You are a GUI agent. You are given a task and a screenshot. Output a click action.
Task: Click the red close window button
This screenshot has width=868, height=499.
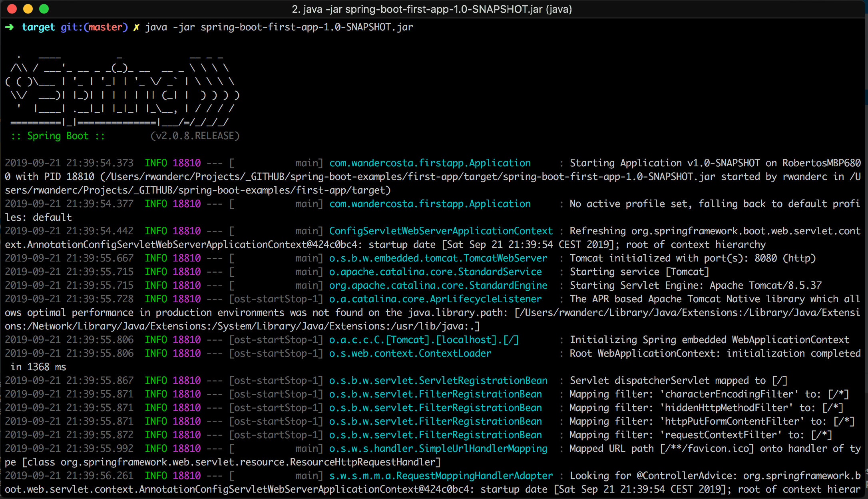click(12, 9)
